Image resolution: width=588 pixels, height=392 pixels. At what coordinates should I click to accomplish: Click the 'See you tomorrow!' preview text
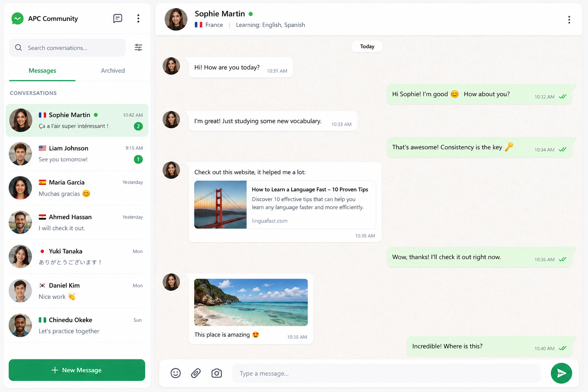(63, 159)
